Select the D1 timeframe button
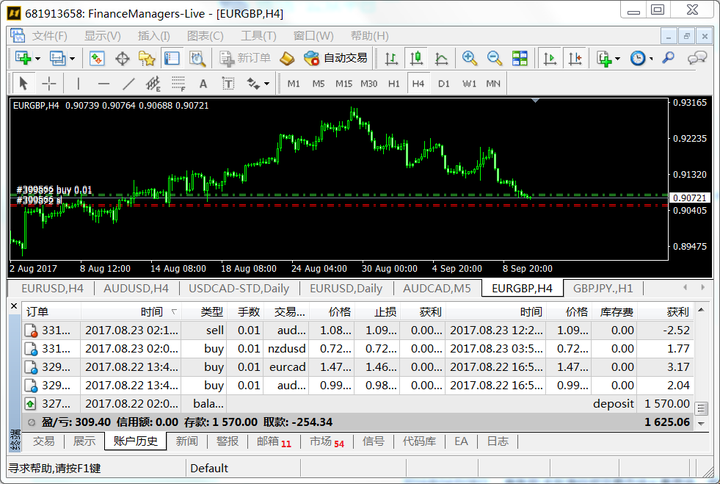Screen dimensions: 720x484 [444, 84]
